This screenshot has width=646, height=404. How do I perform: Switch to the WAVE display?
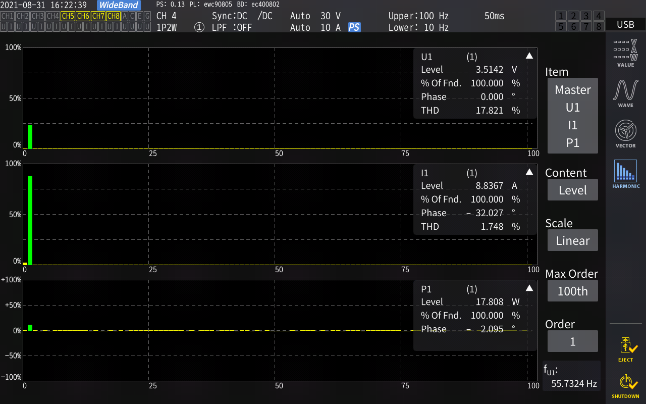[x=625, y=93]
